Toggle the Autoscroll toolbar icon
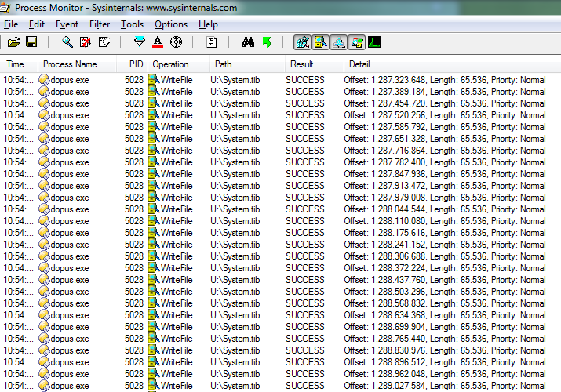This screenshot has width=561, height=392. pyautogui.click(x=86, y=42)
